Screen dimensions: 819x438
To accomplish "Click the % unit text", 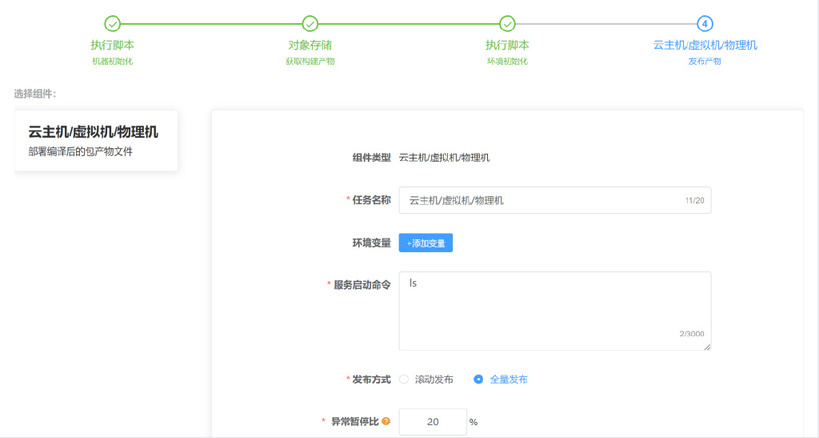I will click(473, 422).
